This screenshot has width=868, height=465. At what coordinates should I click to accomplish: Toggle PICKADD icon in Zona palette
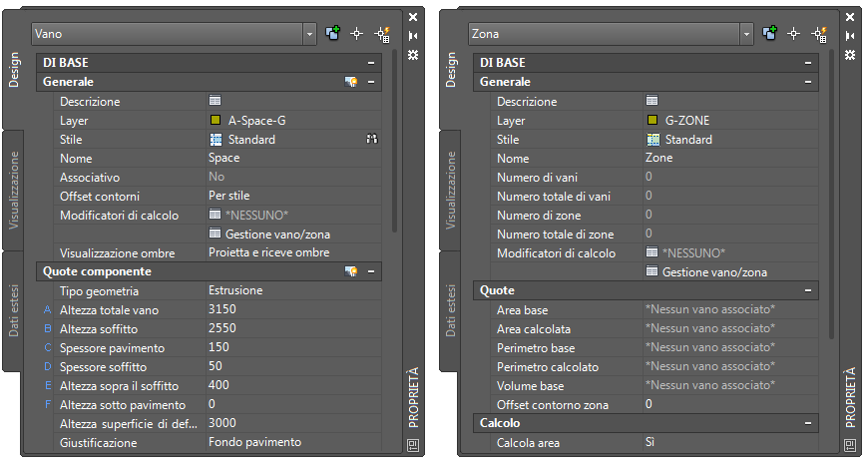coord(768,34)
